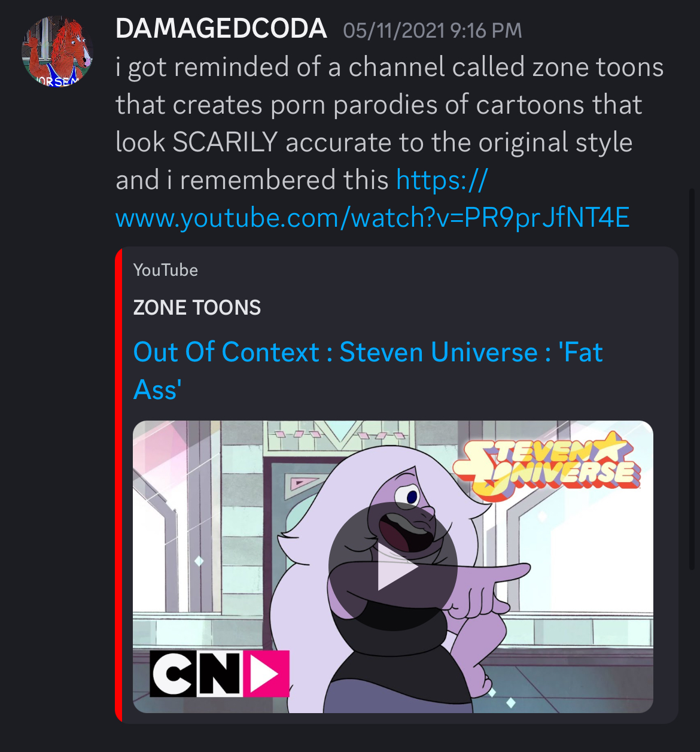This screenshot has height=752, width=700.
Task: Select the word SCARILY in the message
Action: coord(225,142)
